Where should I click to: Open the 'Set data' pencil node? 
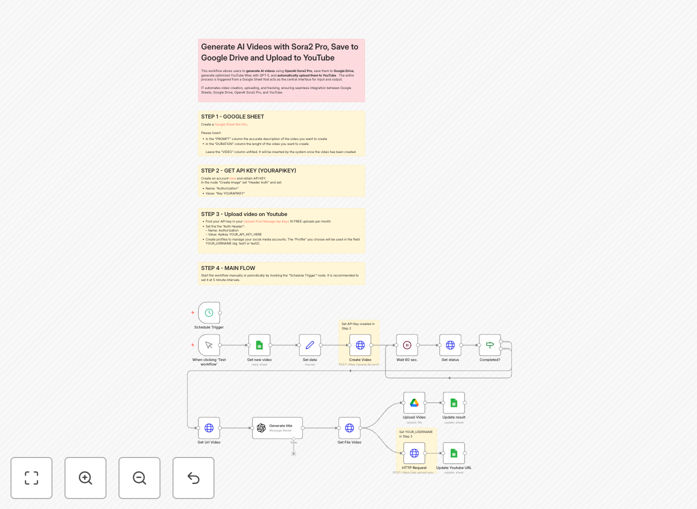[310, 345]
